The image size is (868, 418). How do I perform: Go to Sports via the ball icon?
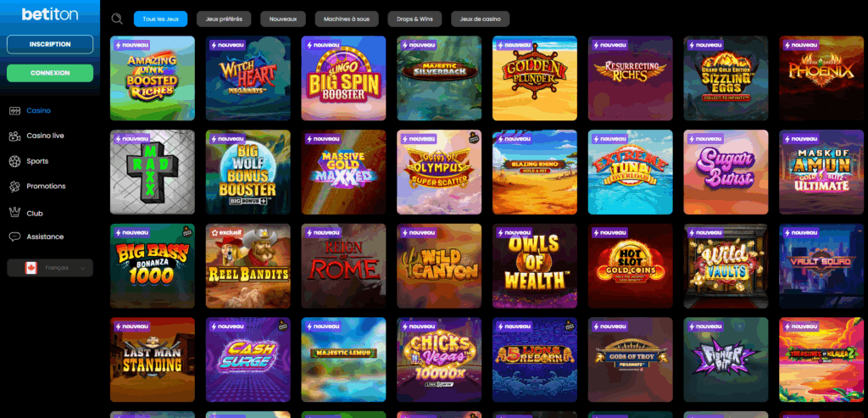(15, 161)
